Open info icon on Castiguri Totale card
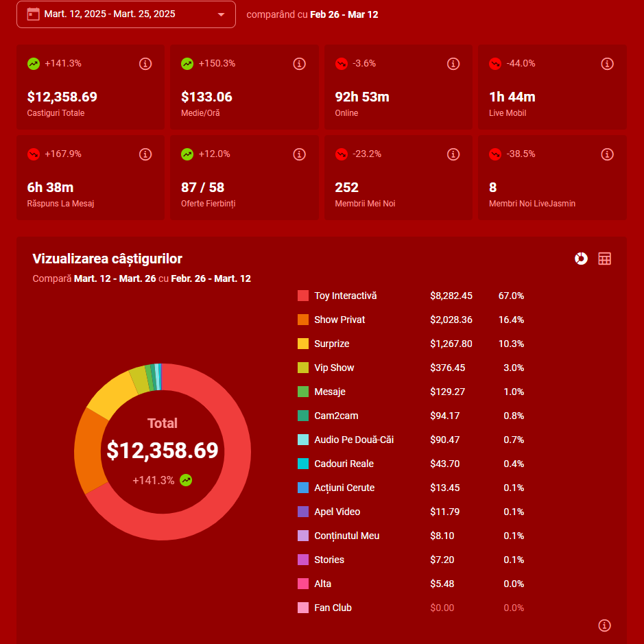Image resolution: width=644 pixels, height=644 pixels. coord(145,64)
